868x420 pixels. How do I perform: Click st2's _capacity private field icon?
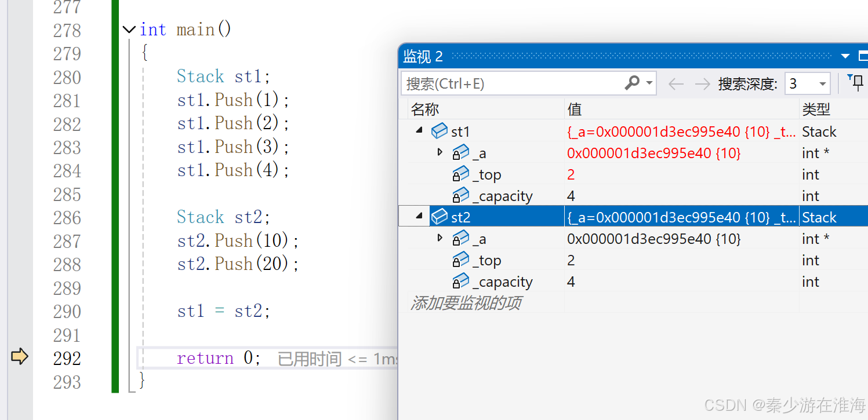460,281
